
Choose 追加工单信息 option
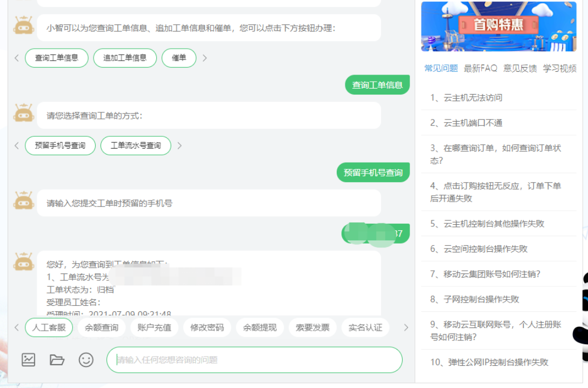pyautogui.click(x=125, y=58)
